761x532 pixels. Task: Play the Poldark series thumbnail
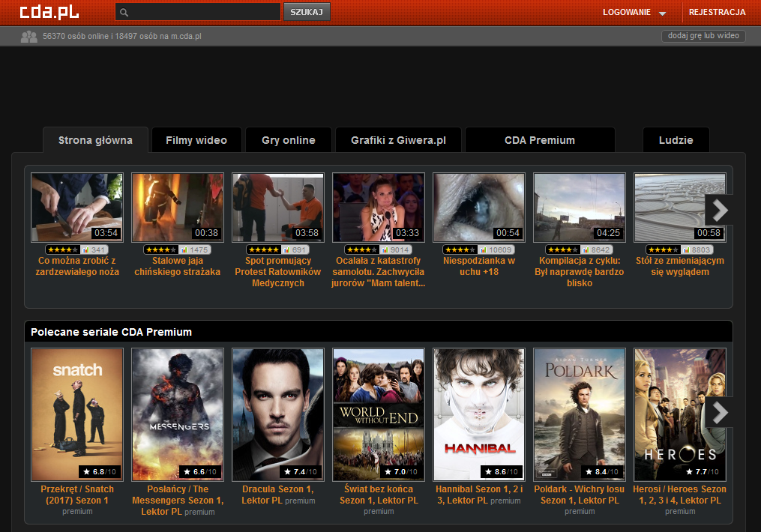click(579, 414)
